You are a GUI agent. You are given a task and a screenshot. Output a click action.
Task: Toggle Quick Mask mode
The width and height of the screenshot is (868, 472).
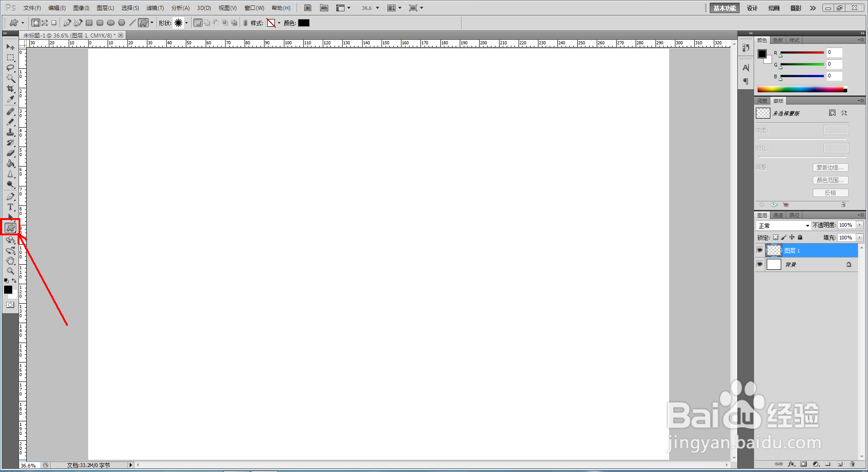10,305
